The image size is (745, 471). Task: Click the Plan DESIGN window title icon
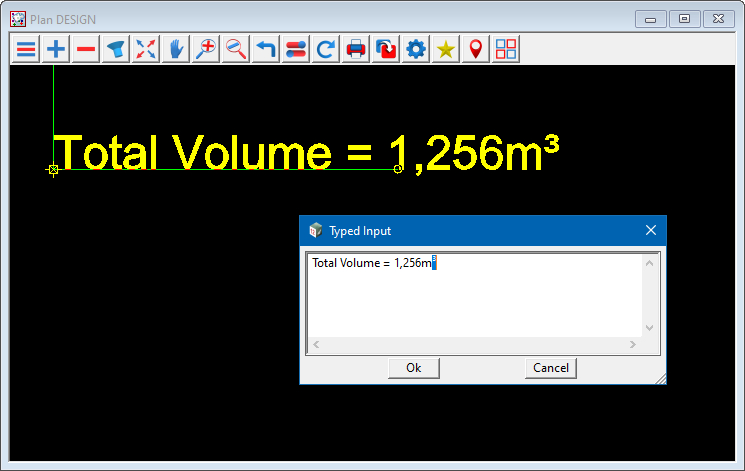(x=18, y=19)
